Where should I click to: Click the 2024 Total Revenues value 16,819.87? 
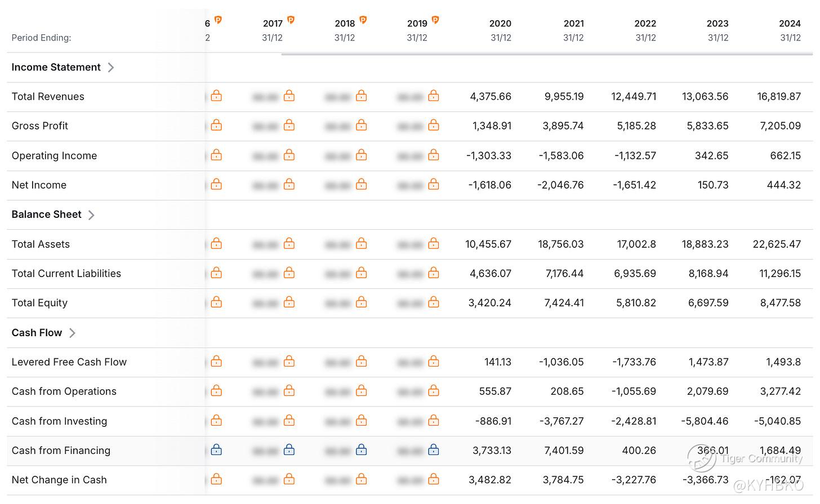tap(779, 96)
